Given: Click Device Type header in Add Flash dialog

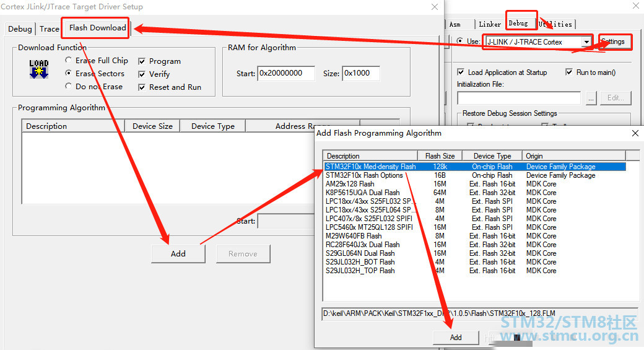Looking at the screenshot, I should pos(492,156).
